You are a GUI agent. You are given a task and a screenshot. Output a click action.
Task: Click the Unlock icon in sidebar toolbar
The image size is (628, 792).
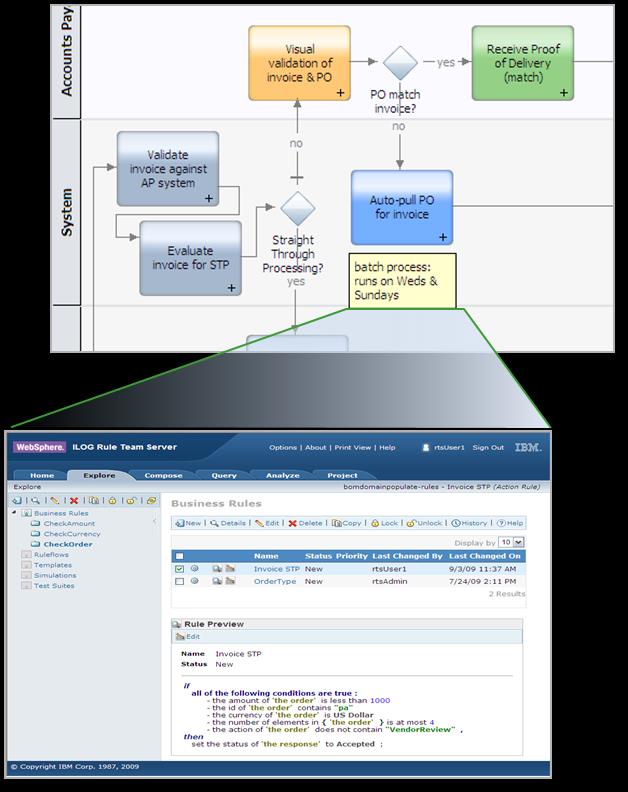[x=131, y=501]
